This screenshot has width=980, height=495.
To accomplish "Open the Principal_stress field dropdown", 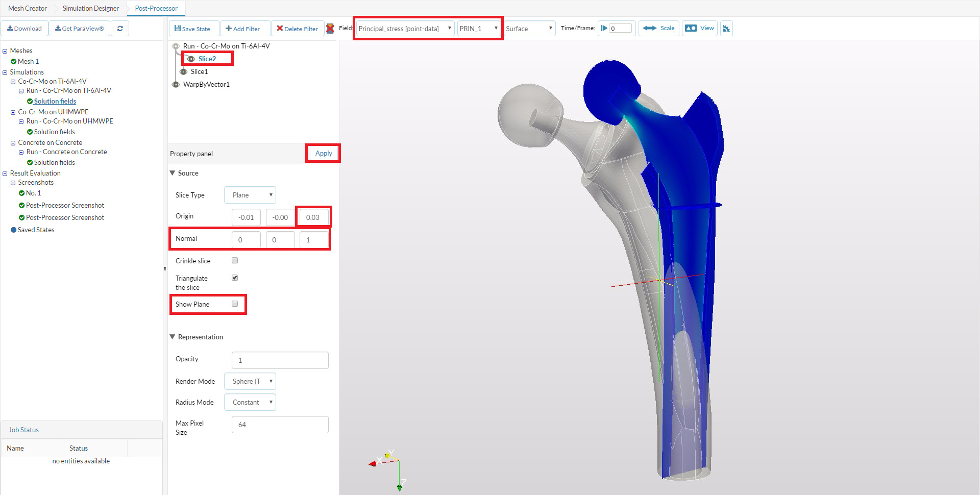I will [x=405, y=29].
